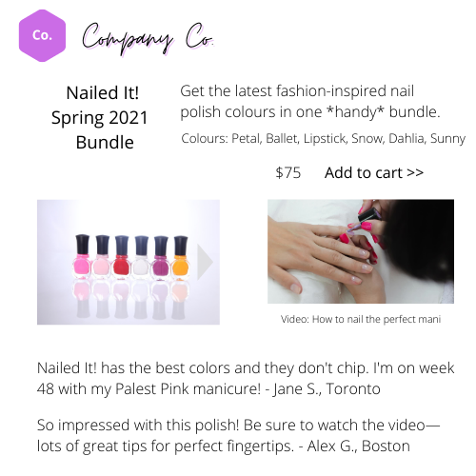The width and height of the screenshot is (476, 476).
Task: Select the red polish bottle
Action: tap(122, 258)
